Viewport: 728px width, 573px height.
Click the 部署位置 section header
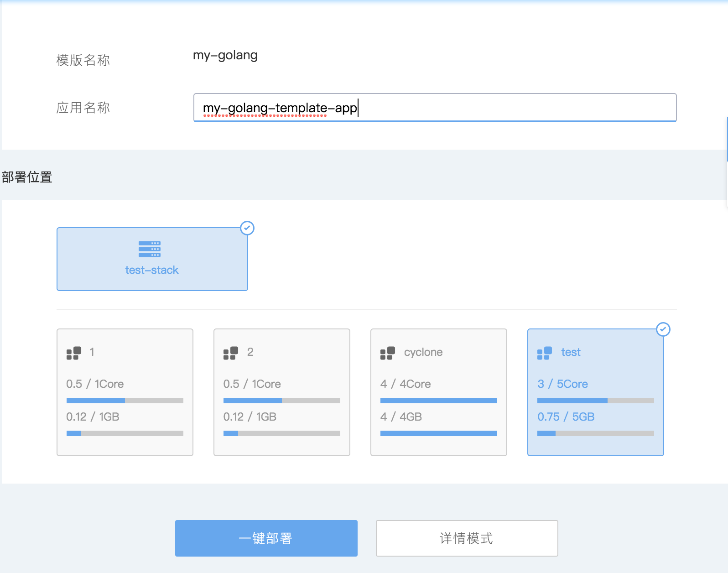[27, 177]
